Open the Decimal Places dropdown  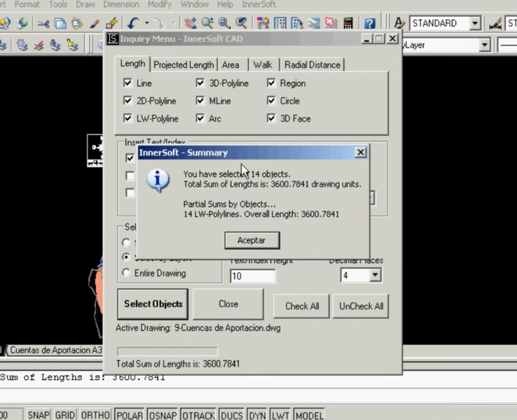click(x=375, y=275)
